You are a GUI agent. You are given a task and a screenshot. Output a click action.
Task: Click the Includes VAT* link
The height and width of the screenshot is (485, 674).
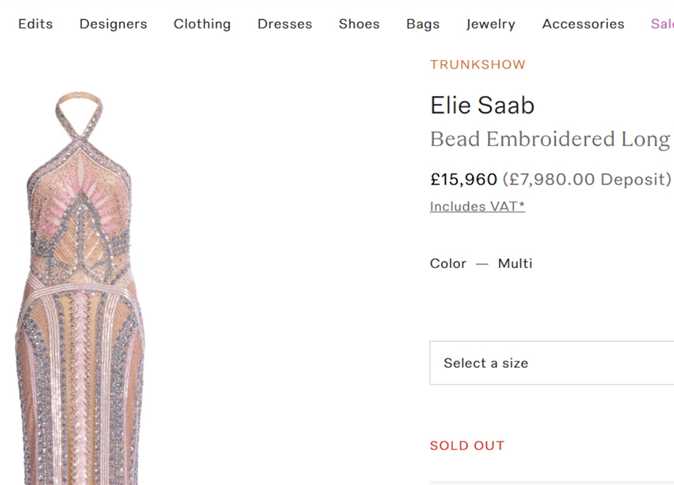[x=477, y=206]
